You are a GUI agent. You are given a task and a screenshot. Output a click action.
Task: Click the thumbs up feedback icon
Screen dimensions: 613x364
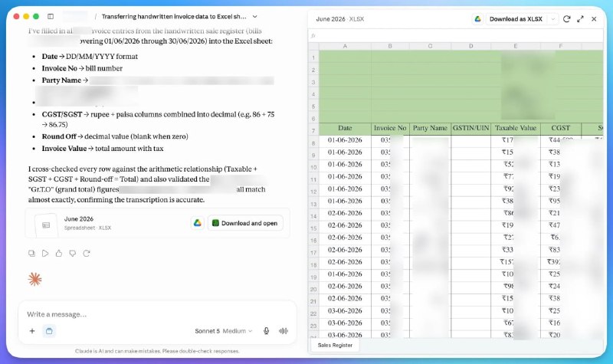tap(59, 254)
